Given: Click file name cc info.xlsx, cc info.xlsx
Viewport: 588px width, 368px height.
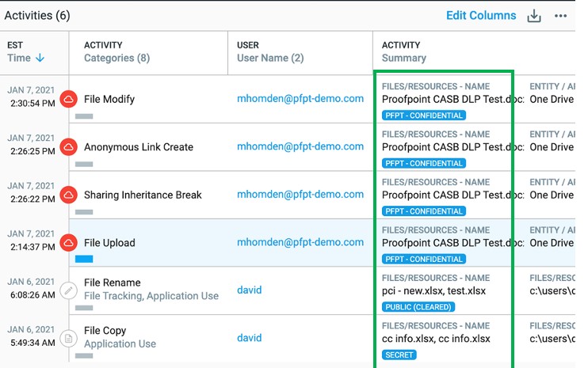Looking at the screenshot, I should (x=436, y=339).
